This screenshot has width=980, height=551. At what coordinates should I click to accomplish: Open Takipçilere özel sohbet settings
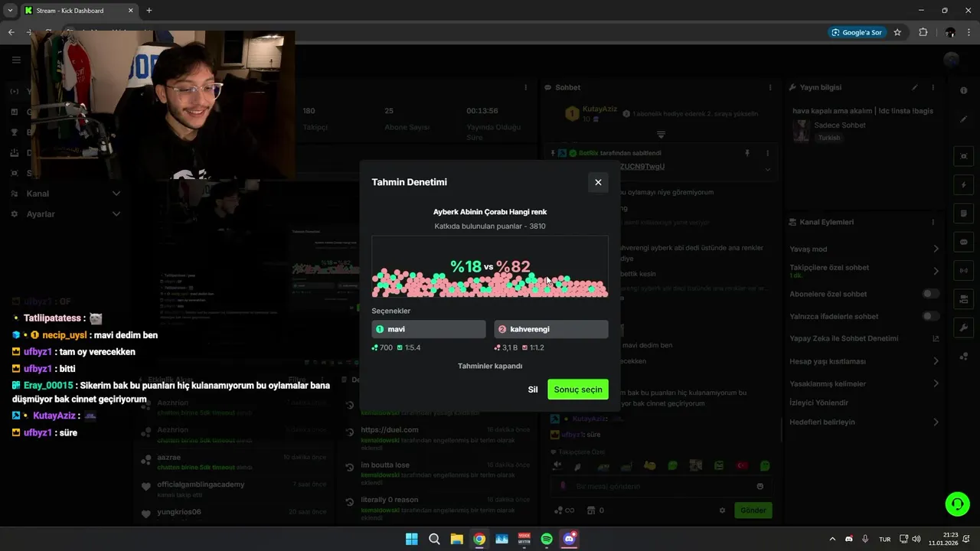tap(864, 271)
